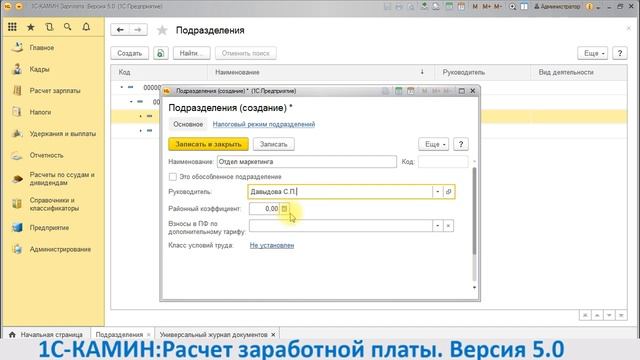
Task: Close the Универсальный журнал документов tab
Action: click(273, 335)
